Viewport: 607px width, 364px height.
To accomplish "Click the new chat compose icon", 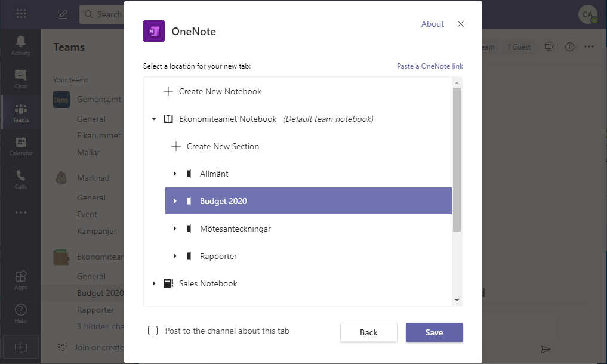I will (63, 14).
